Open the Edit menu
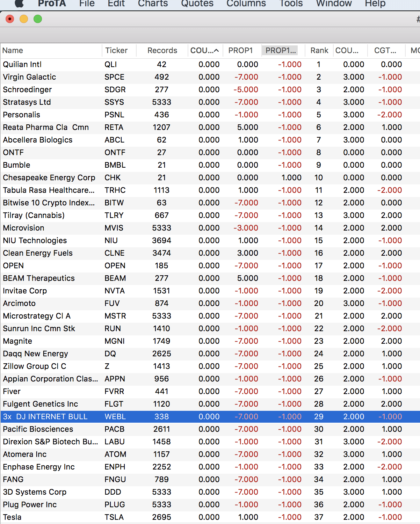The image size is (420, 524). click(x=116, y=3)
